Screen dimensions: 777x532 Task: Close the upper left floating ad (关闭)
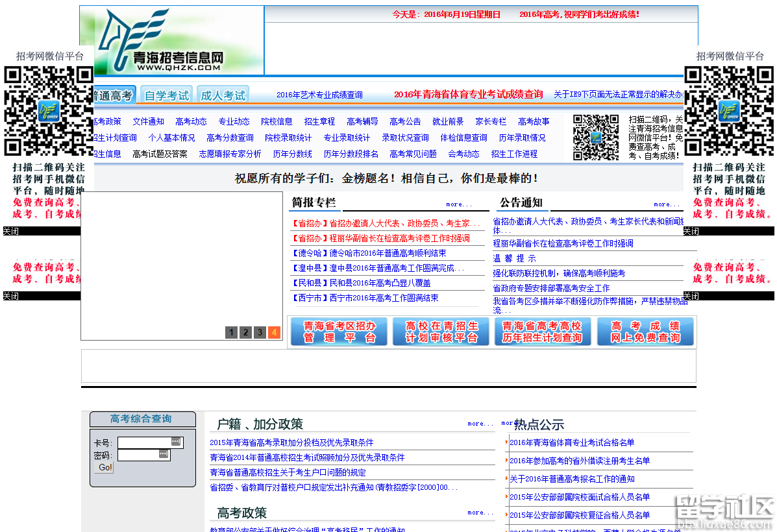coord(11,232)
